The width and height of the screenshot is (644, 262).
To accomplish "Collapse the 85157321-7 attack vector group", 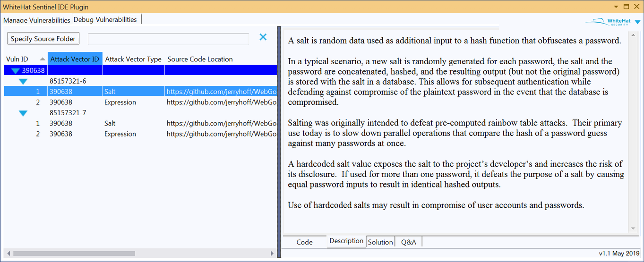I will click(x=23, y=113).
